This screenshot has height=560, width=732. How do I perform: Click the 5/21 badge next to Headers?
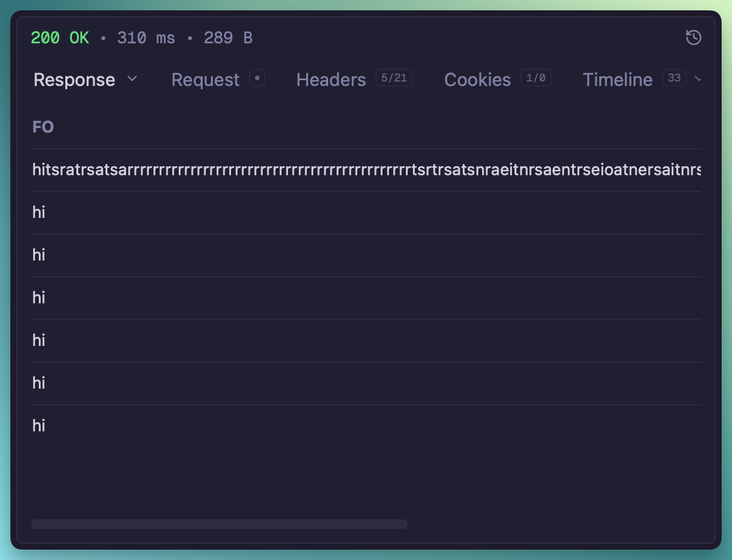tap(394, 79)
